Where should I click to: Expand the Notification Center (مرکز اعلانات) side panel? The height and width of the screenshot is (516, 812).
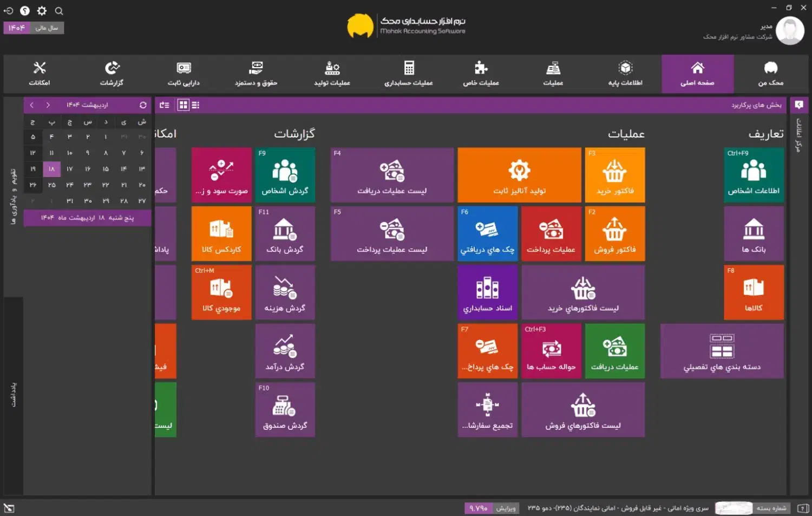[x=798, y=135]
